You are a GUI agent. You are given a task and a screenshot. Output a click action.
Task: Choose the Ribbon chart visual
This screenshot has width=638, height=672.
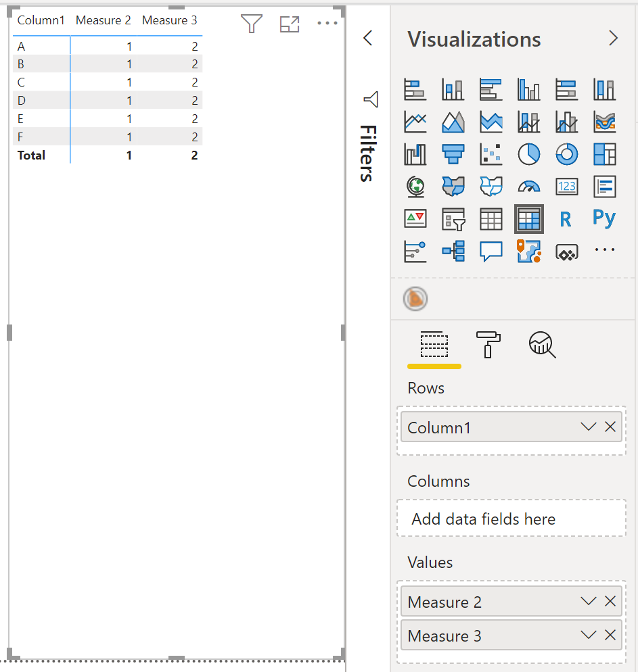point(605,122)
